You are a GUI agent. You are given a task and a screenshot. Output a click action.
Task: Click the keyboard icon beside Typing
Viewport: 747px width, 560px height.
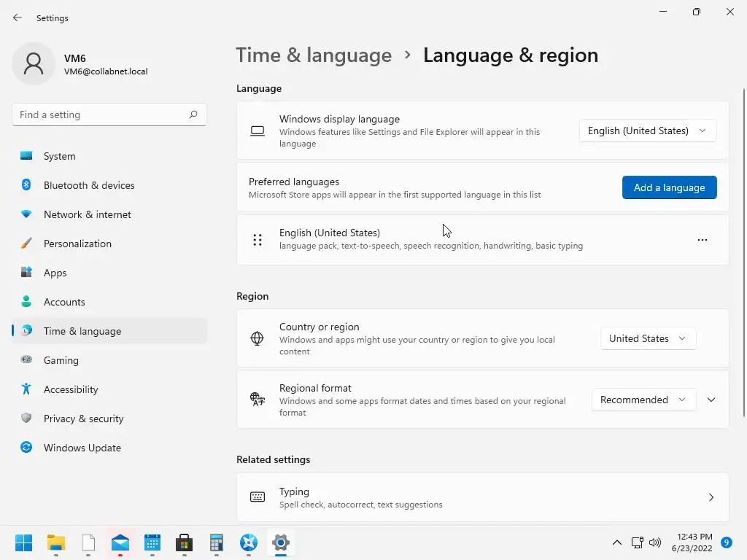coord(258,497)
